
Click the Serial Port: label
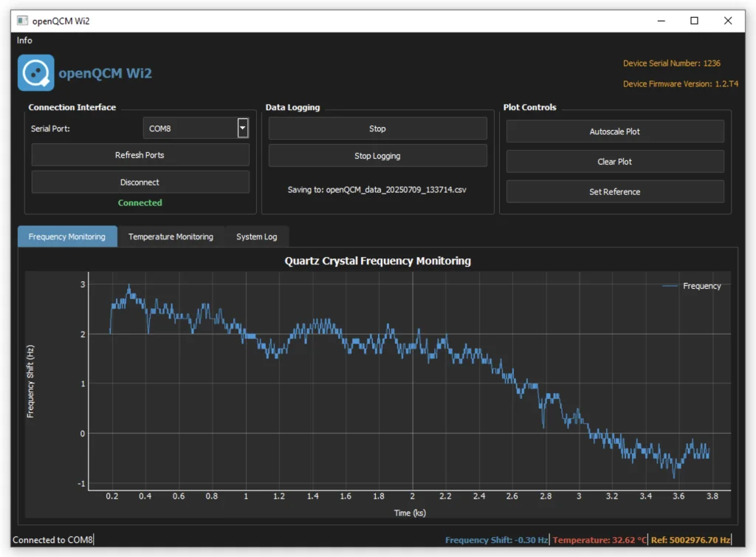[51, 129]
